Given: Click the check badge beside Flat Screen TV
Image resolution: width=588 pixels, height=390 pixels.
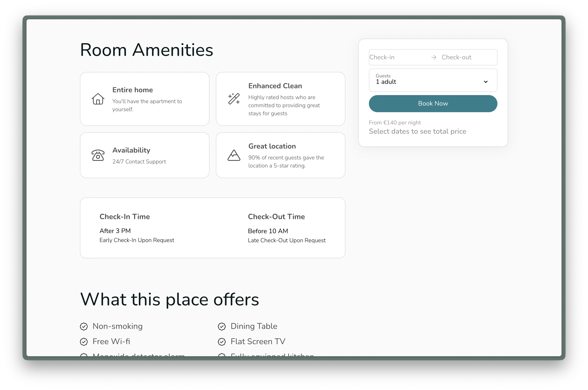Looking at the screenshot, I should pos(222,342).
